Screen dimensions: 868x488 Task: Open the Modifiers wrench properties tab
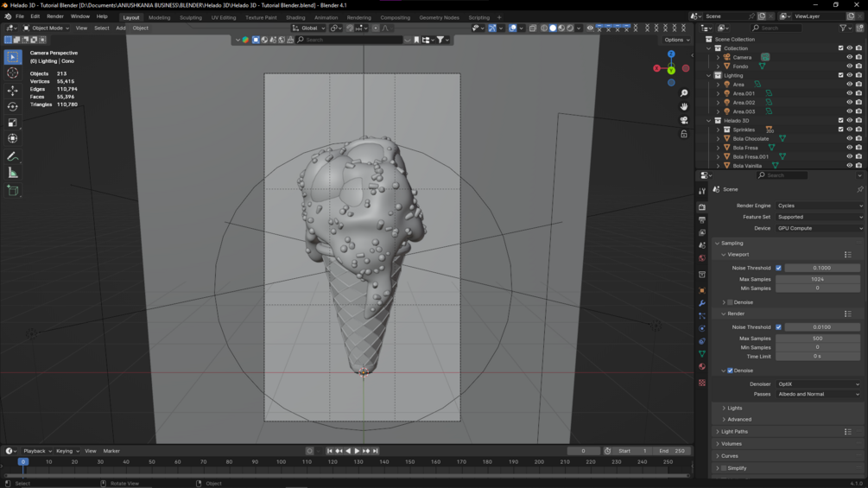coord(702,303)
